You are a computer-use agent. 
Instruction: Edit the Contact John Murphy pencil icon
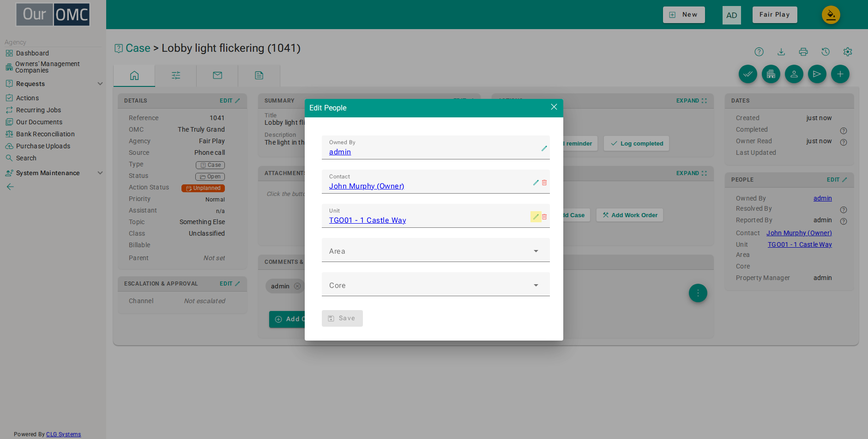[536, 183]
